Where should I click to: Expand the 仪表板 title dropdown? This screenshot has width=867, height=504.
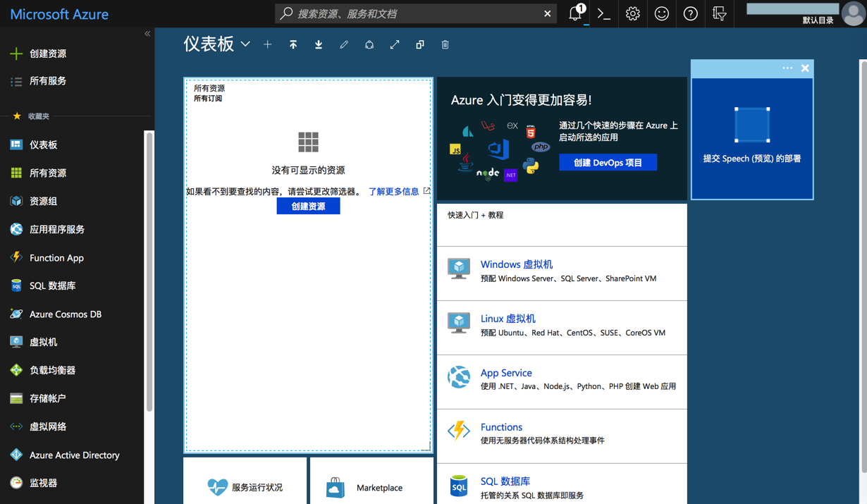245,44
